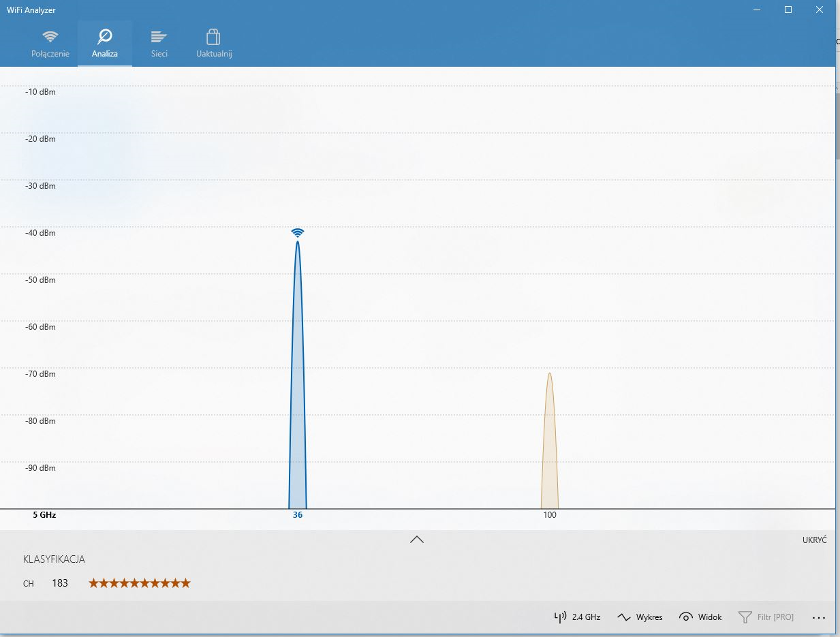Open the Wykres graph type option
Image resolution: width=840 pixels, height=637 pixels.
(x=640, y=617)
